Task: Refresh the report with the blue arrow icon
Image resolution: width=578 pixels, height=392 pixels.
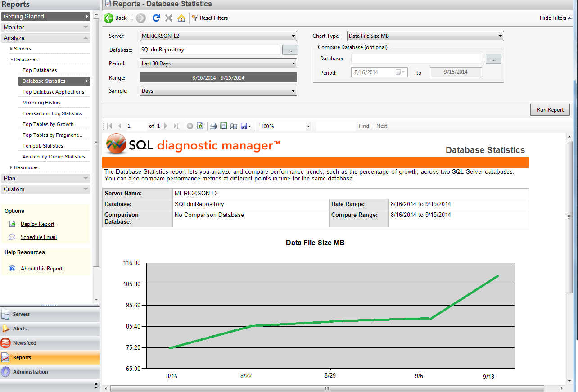Action: [156, 18]
